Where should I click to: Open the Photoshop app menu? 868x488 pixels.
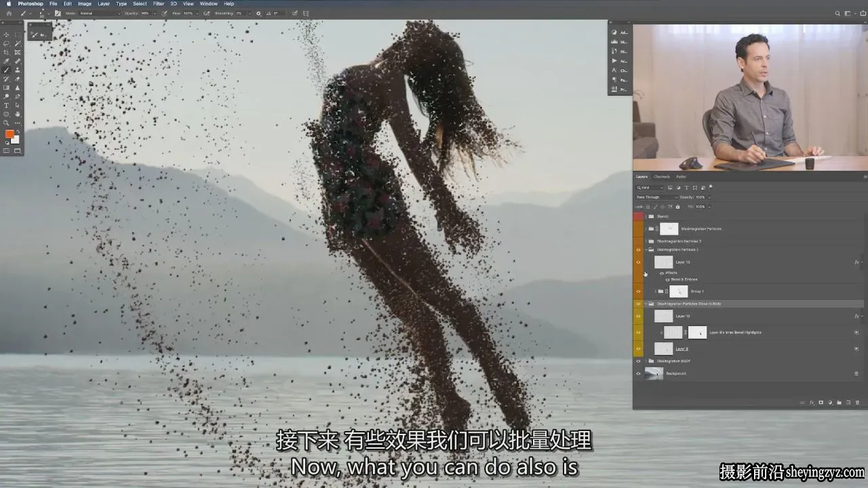(x=31, y=4)
